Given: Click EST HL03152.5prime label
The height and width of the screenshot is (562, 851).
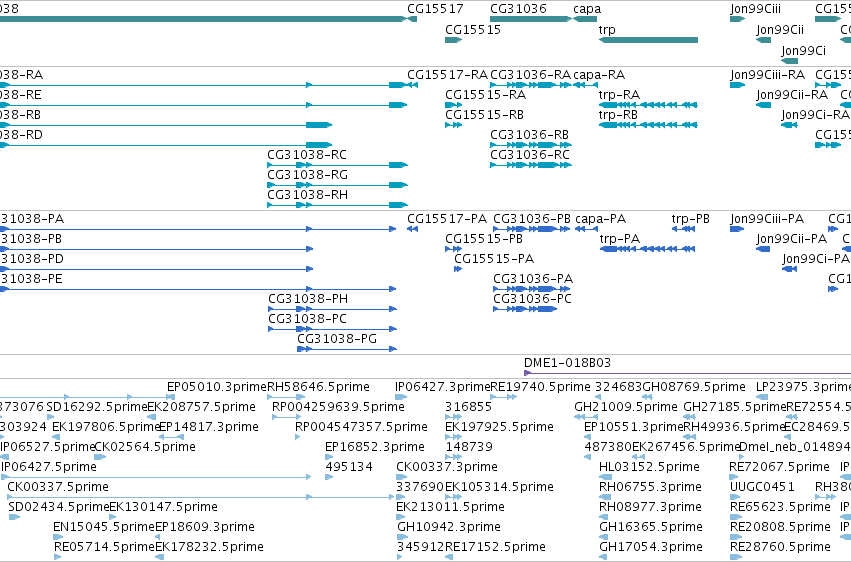Looking at the screenshot, I should click(x=649, y=467).
